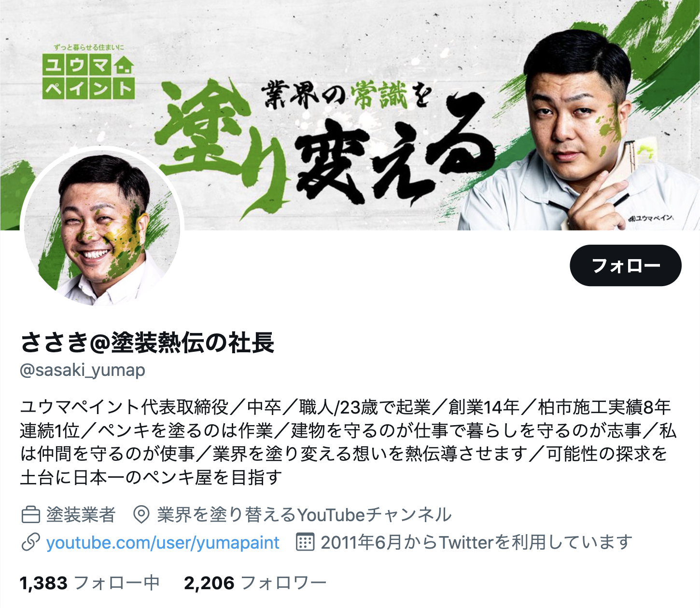Open the 1,383 フォロー中 following list
700x608 pixels.
[89, 583]
